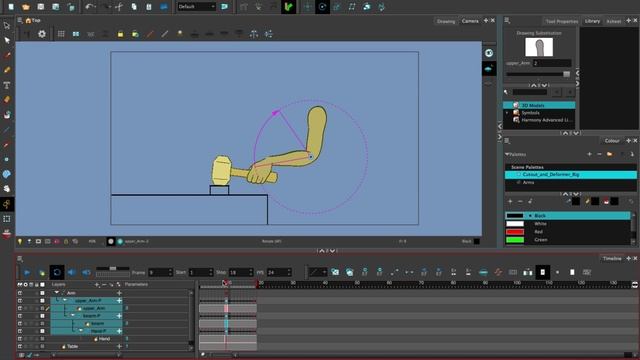
Task: Open Camera view settings gear icon
Action: [42, 34]
